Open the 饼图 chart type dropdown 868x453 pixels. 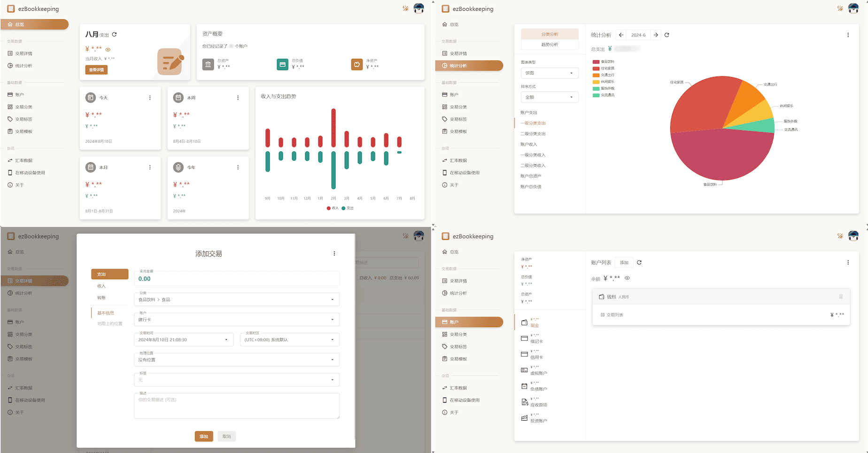pos(549,73)
